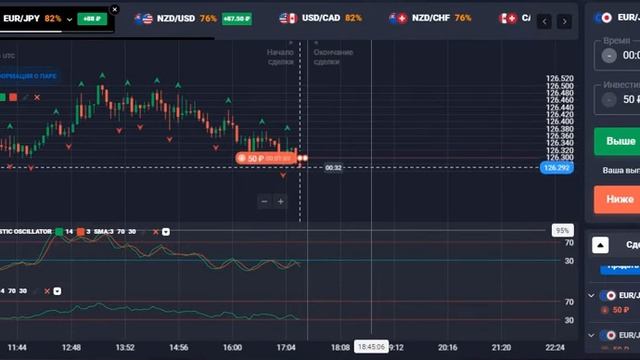Screen dimensions: 640x360
Task: Click the Stochastic Oscillator label
Action: coord(26,231)
